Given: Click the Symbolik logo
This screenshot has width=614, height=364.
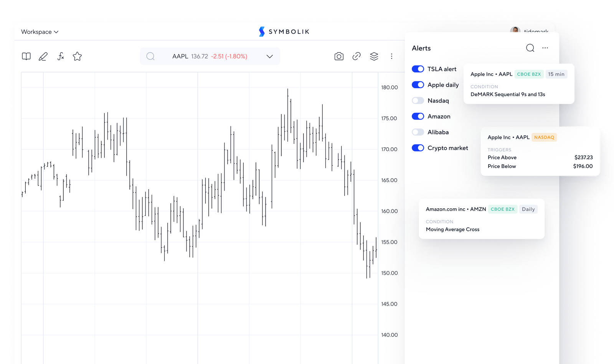Looking at the screenshot, I should point(284,31).
